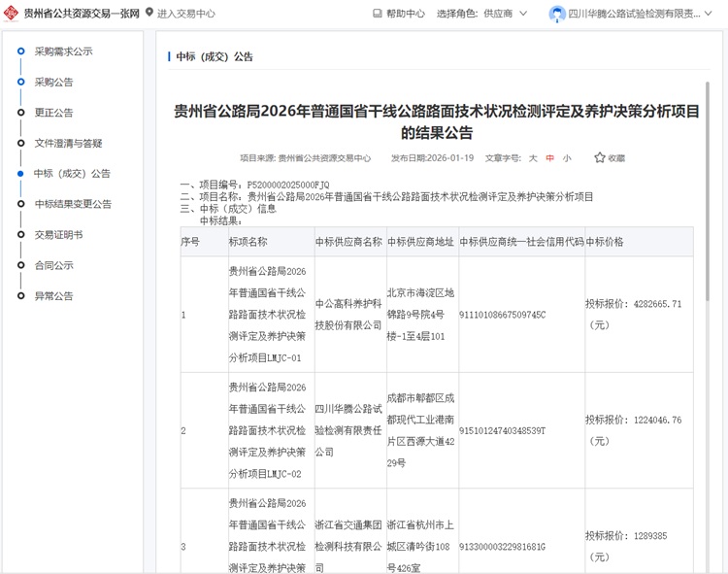Click the step circle beside 更正公告
Image resolution: width=728 pixels, height=574 pixels.
click(21, 113)
